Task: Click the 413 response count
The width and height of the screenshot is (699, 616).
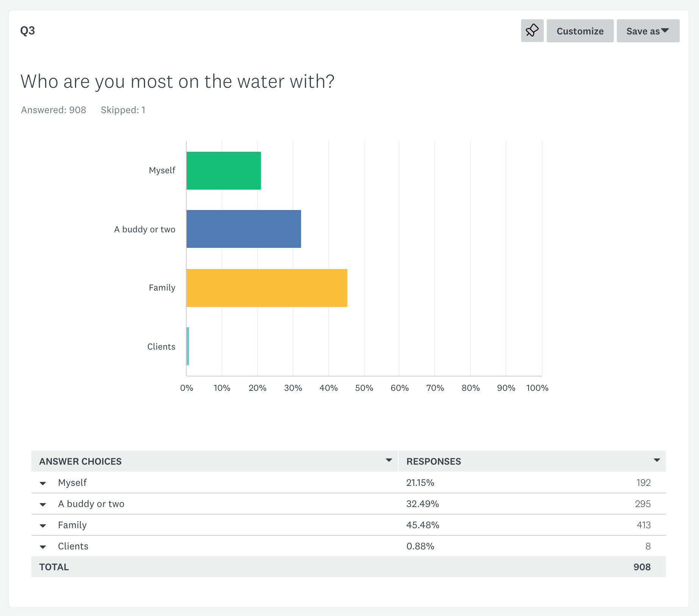Action: click(643, 525)
